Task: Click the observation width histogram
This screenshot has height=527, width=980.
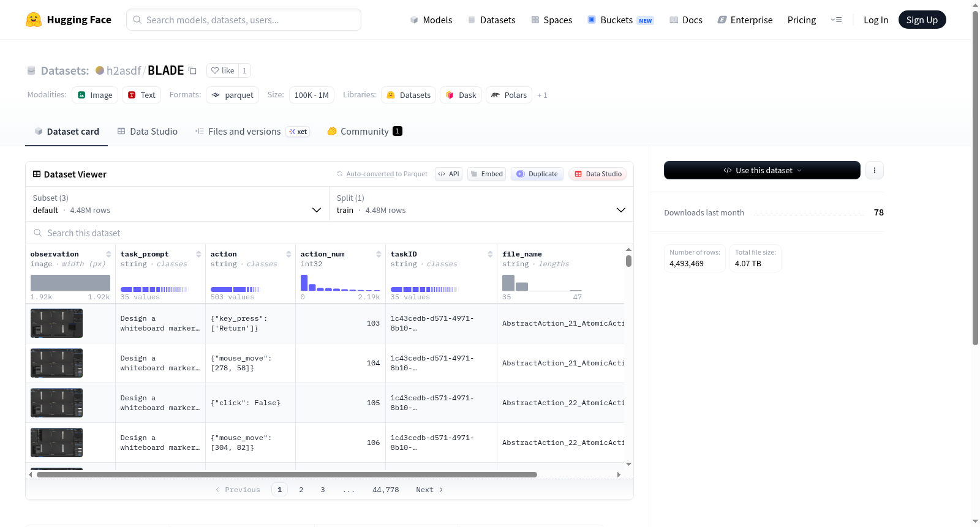Action: (70, 283)
